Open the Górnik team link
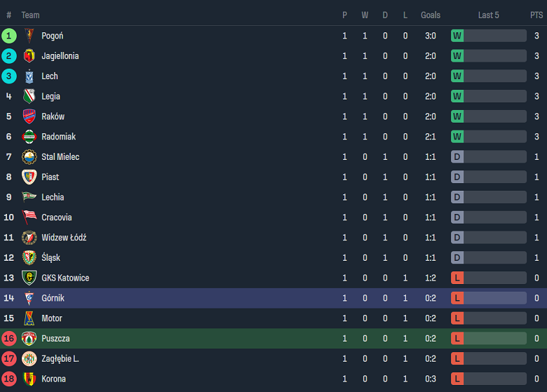Screen dimensions: 547x392 click(x=53, y=298)
